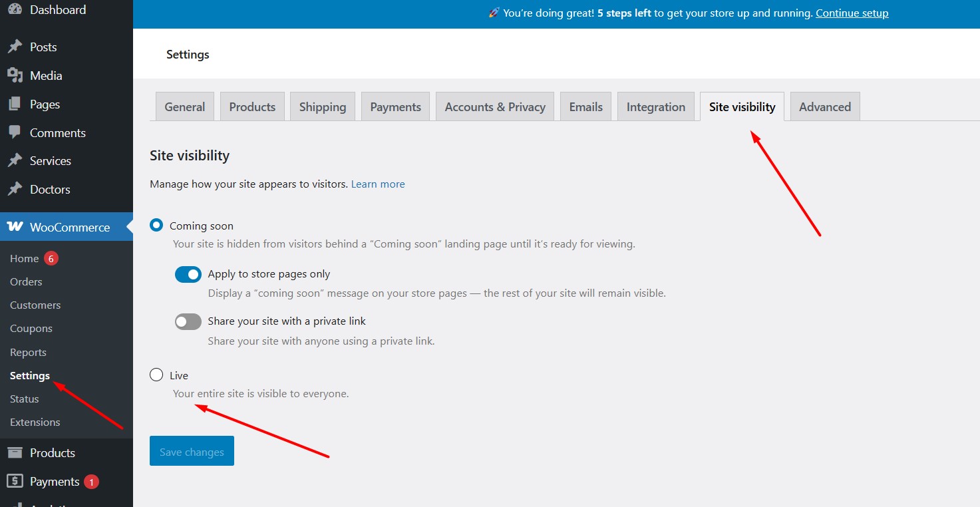Switch to the Products settings tab

tap(252, 106)
